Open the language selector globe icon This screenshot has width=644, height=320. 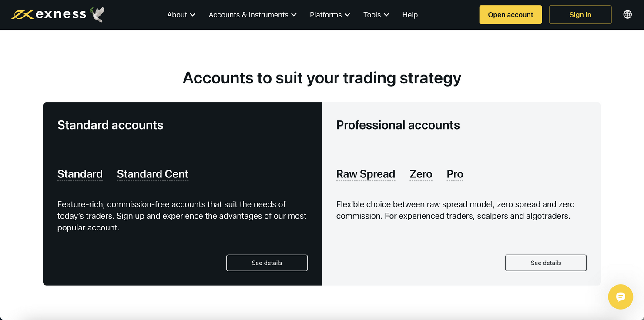627,14
